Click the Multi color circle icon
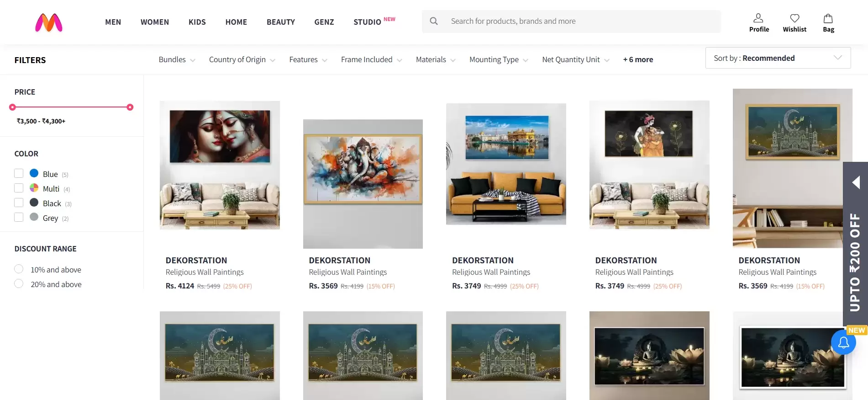Viewport: 868px width, 400px height. coord(34,188)
